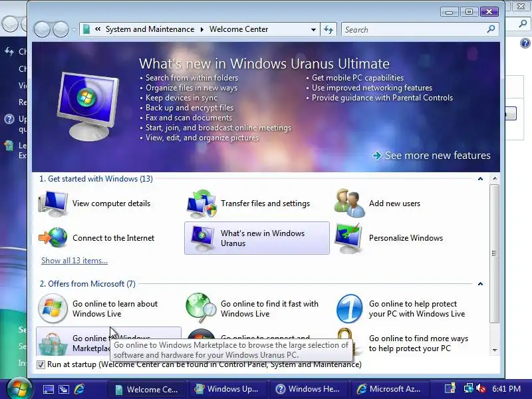532x399 pixels.
Task: Click Connect to the Internet label
Action: point(113,238)
